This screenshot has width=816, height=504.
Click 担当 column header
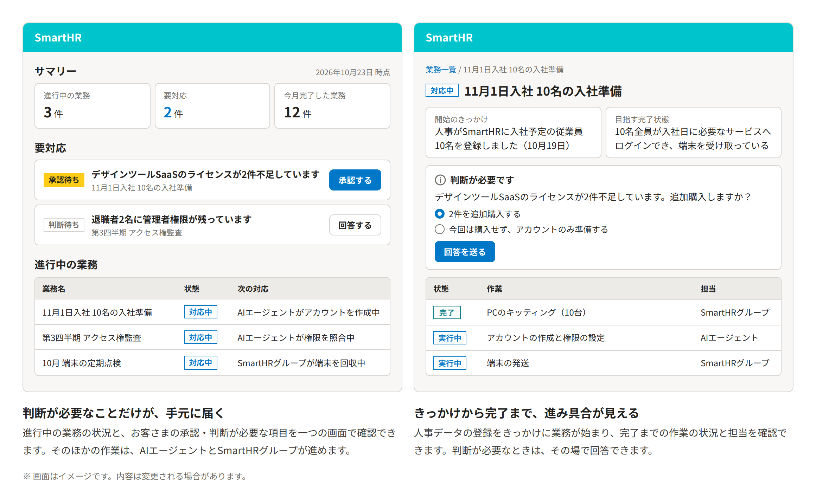[708, 289]
